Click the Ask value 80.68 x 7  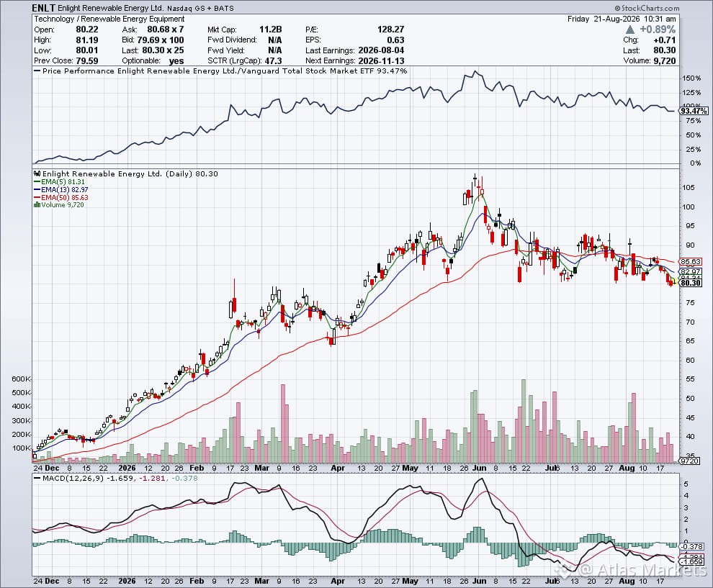click(166, 30)
